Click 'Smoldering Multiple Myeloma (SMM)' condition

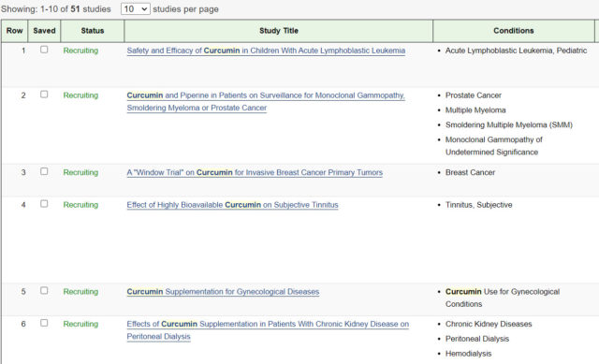click(509, 124)
